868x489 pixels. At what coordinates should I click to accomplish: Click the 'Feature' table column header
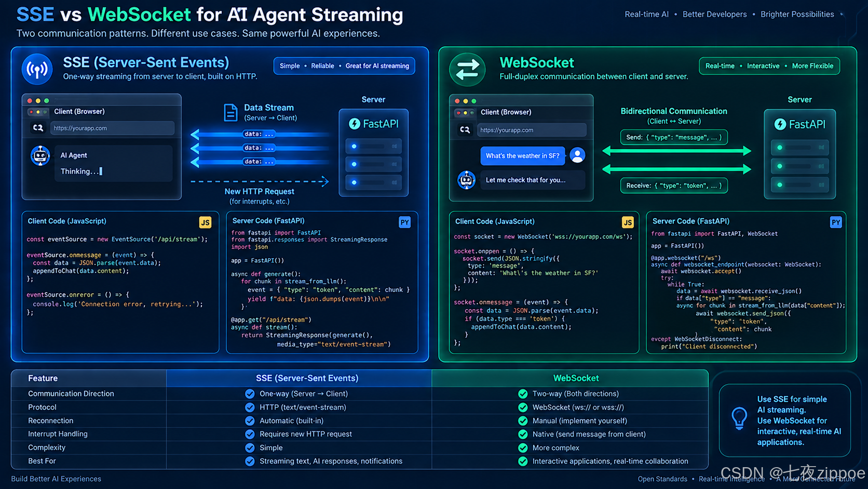(x=89, y=378)
